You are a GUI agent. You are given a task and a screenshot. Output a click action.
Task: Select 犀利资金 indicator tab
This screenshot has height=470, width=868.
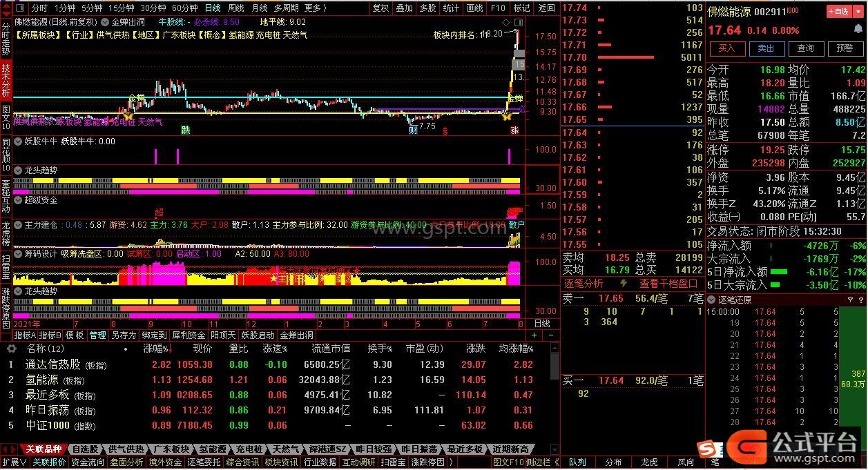pos(189,335)
